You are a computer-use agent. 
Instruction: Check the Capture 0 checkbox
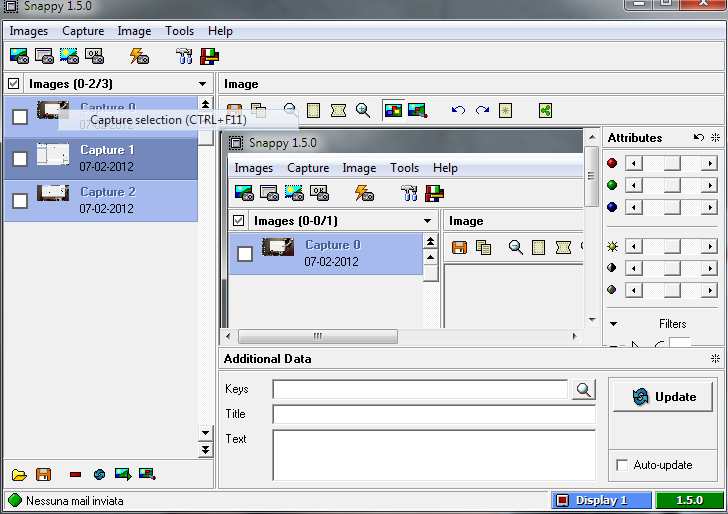[20, 117]
